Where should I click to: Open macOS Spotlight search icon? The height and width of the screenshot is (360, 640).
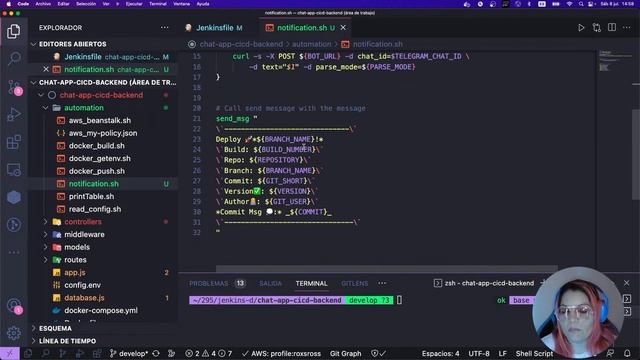[x=580, y=4]
